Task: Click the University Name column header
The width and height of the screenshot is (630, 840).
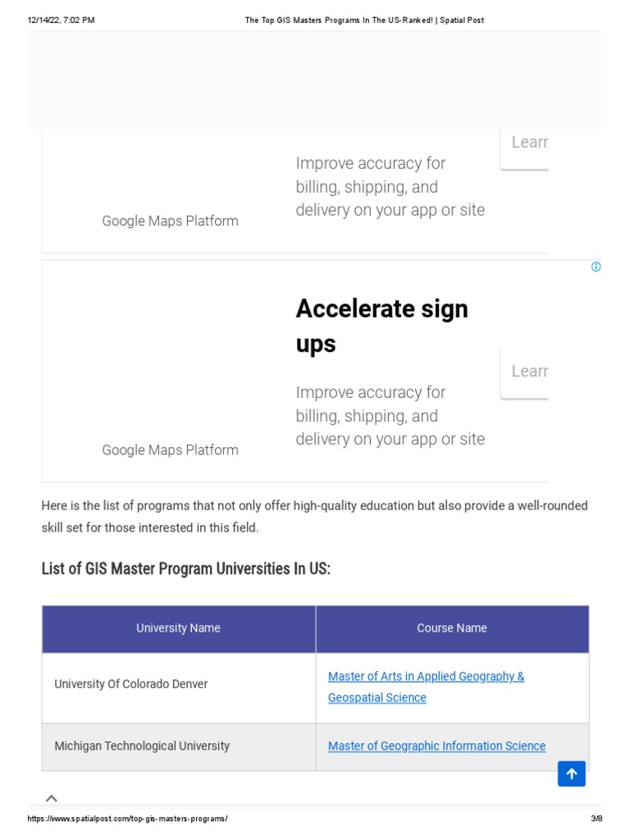Action: pos(178,628)
